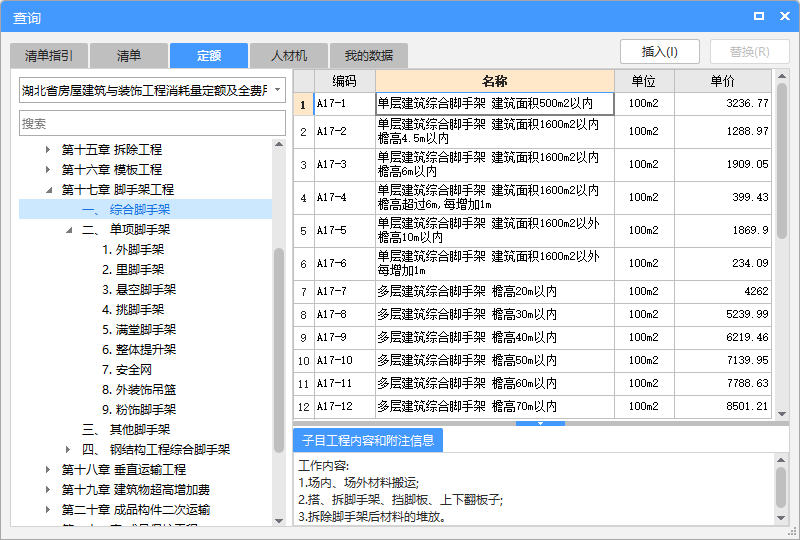The width and height of the screenshot is (800, 540).
Task: Expand 第十六章 模板工程 tree node
Action: pyautogui.click(x=48, y=169)
